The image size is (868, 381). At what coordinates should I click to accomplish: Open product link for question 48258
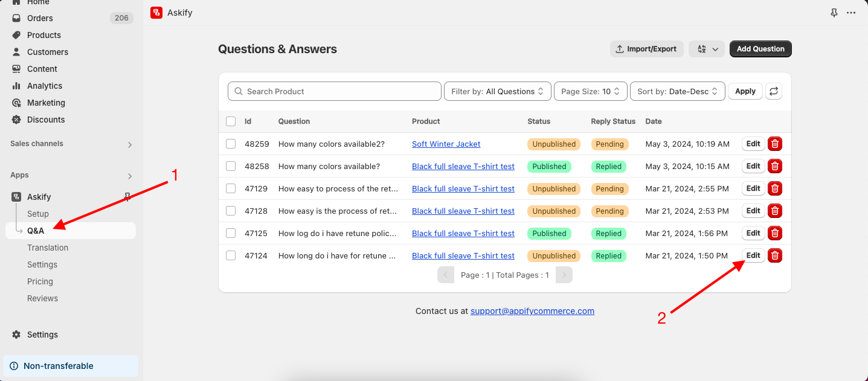pos(463,166)
